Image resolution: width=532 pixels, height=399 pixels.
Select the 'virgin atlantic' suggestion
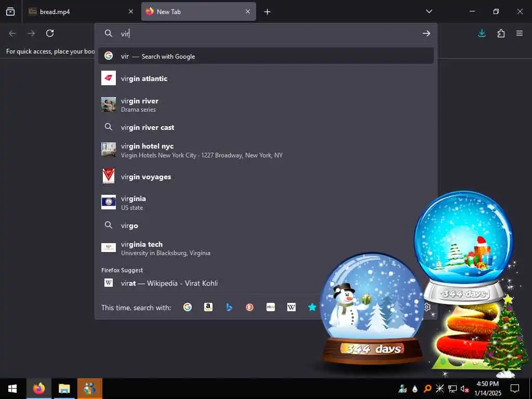tap(266, 78)
